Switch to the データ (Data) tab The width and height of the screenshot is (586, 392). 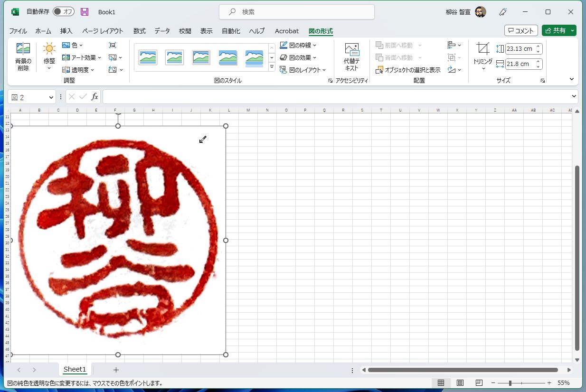(x=162, y=31)
